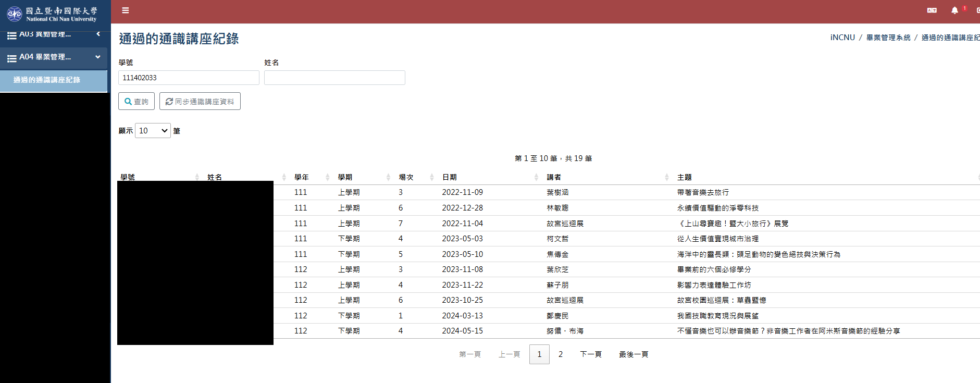Click the language switch icon in header
Image resolution: width=980 pixels, height=383 pixels.
click(932, 10)
